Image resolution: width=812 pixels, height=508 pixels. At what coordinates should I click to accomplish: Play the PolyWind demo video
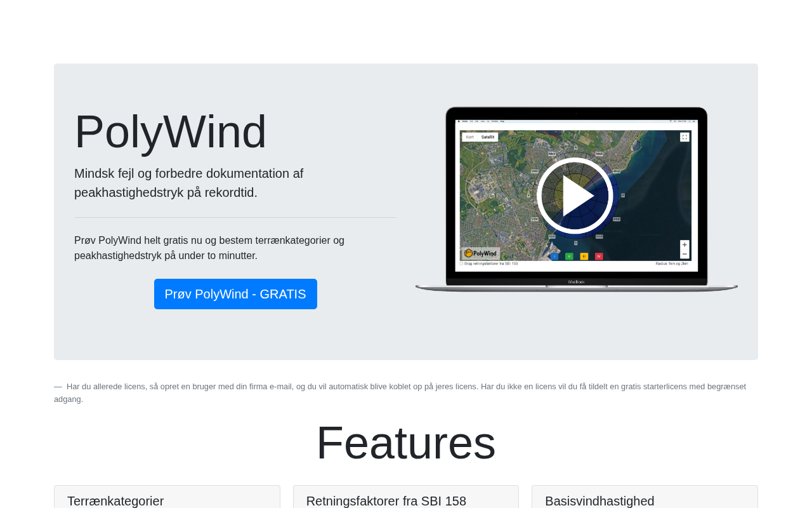tap(575, 196)
